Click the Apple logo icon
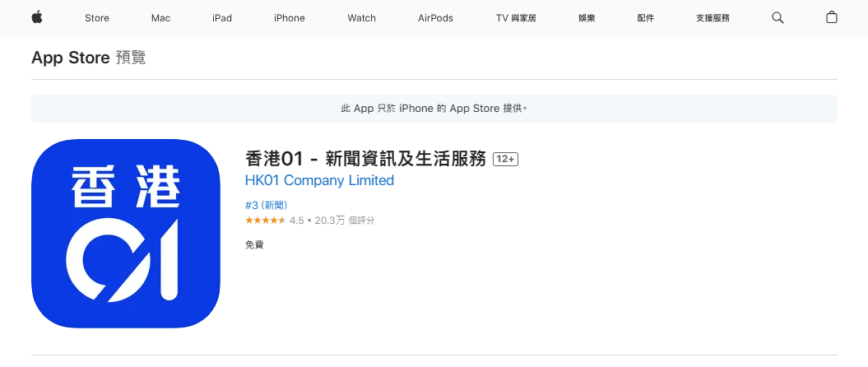The image size is (868, 367). coord(37,18)
